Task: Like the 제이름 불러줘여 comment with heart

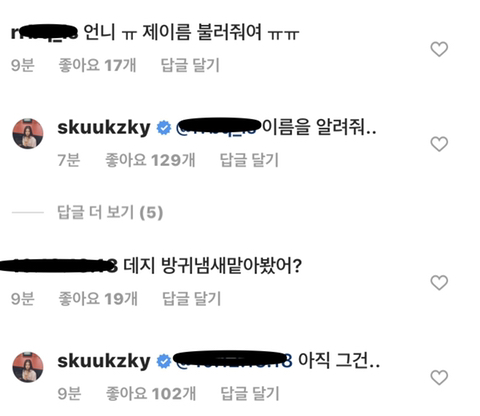Action: pyautogui.click(x=439, y=49)
